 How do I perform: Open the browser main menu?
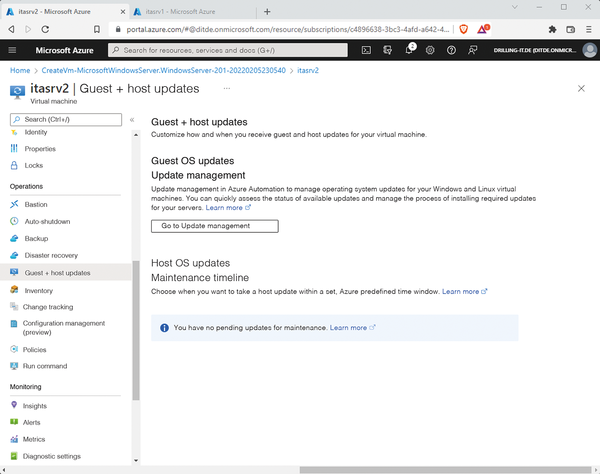coord(589,29)
